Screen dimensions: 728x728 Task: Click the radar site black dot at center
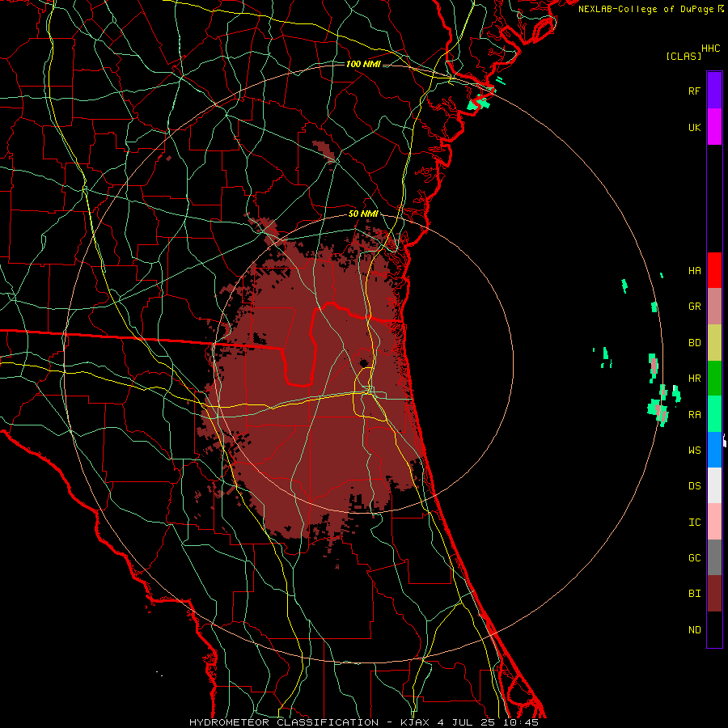tap(364, 362)
